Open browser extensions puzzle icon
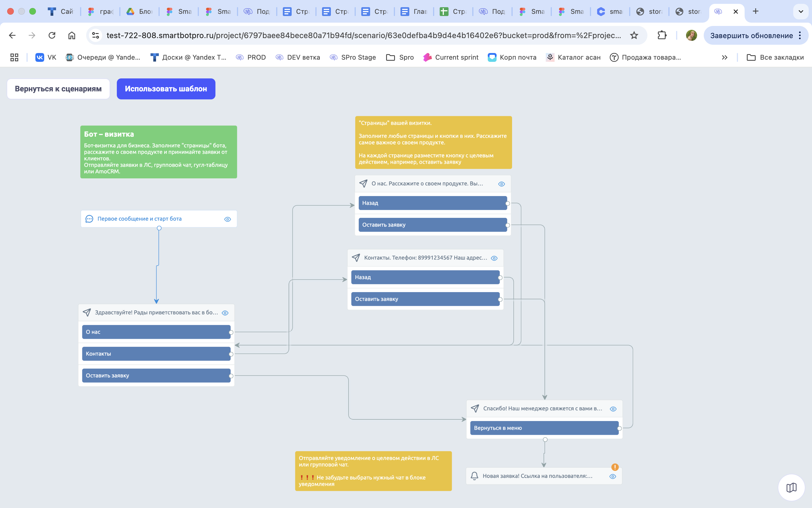 point(662,35)
